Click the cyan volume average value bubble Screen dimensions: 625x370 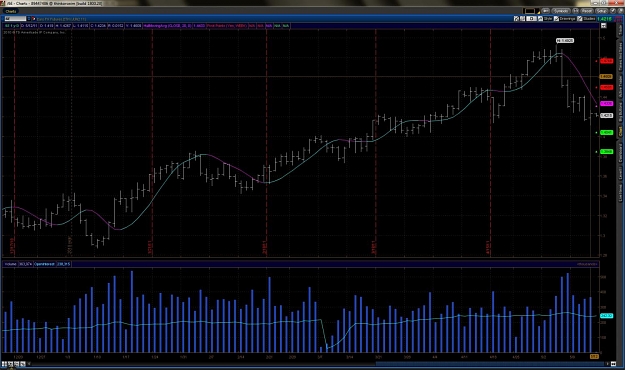[x=606, y=315]
